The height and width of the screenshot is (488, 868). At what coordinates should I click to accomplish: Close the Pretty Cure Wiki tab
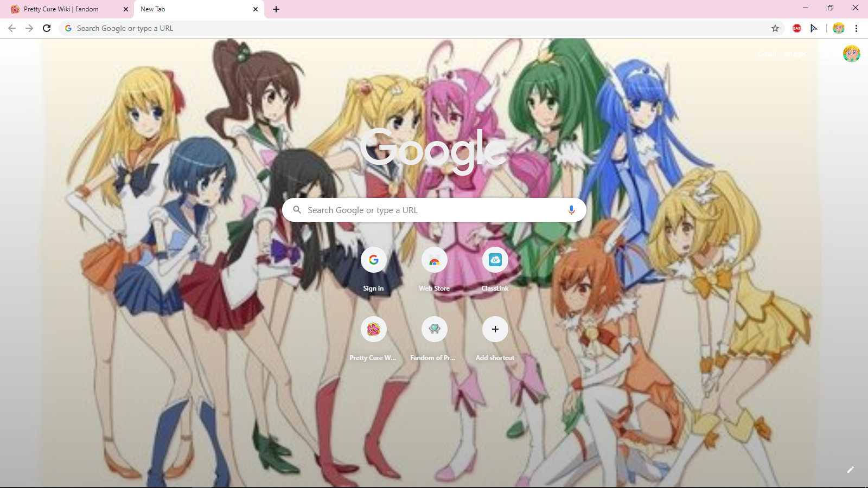click(126, 9)
